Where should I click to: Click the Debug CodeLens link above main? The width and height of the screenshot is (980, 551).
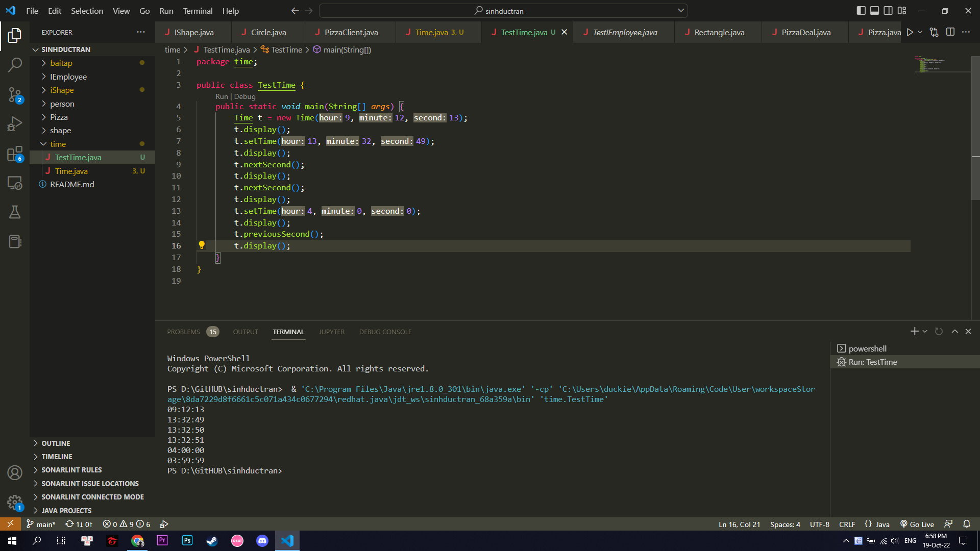click(x=245, y=96)
